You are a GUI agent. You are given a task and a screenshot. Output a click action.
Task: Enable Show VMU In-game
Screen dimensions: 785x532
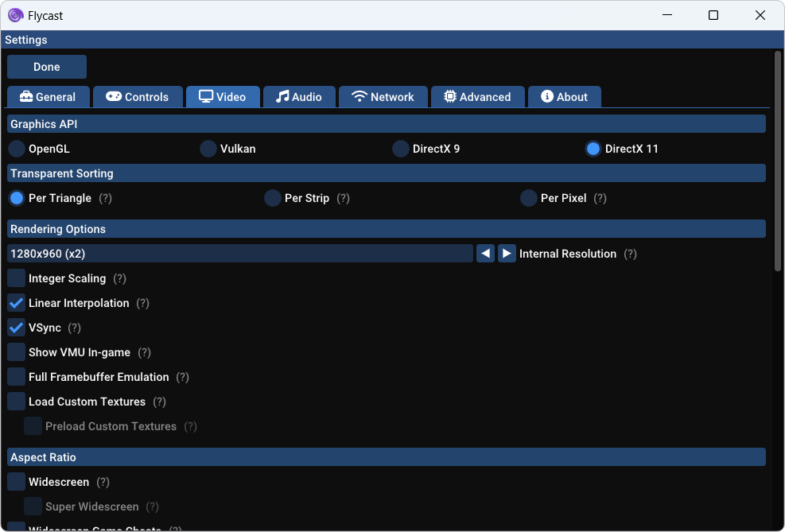pyautogui.click(x=17, y=352)
